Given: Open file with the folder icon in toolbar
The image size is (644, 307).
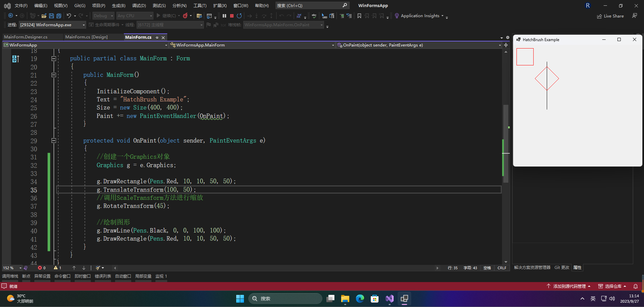Looking at the screenshot, I should coord(44,16).
